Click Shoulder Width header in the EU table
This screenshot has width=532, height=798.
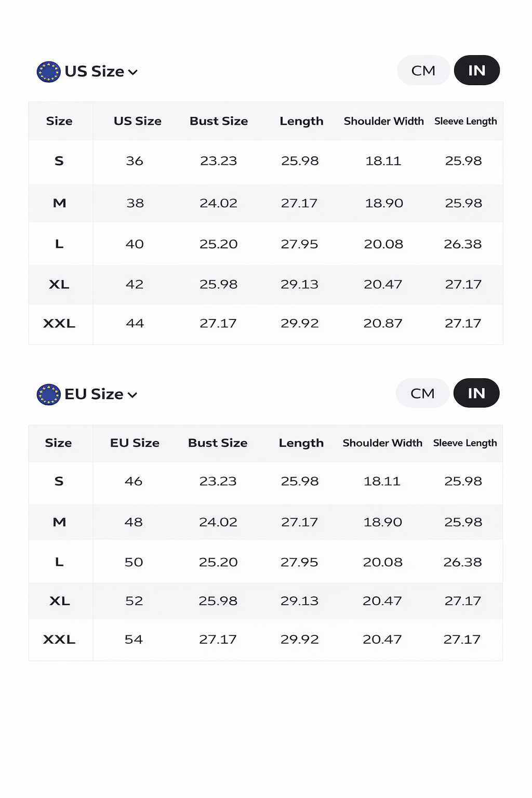[382, 443]
